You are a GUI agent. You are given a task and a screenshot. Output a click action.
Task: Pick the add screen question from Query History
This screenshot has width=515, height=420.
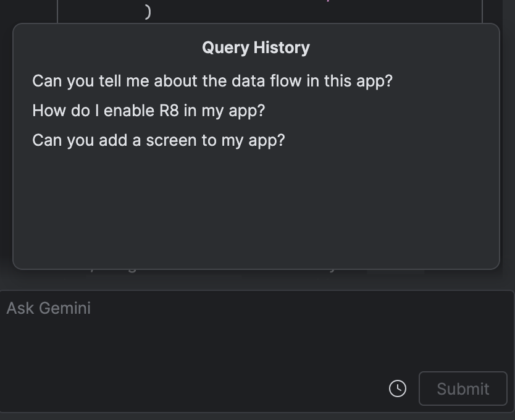point(159,140)
